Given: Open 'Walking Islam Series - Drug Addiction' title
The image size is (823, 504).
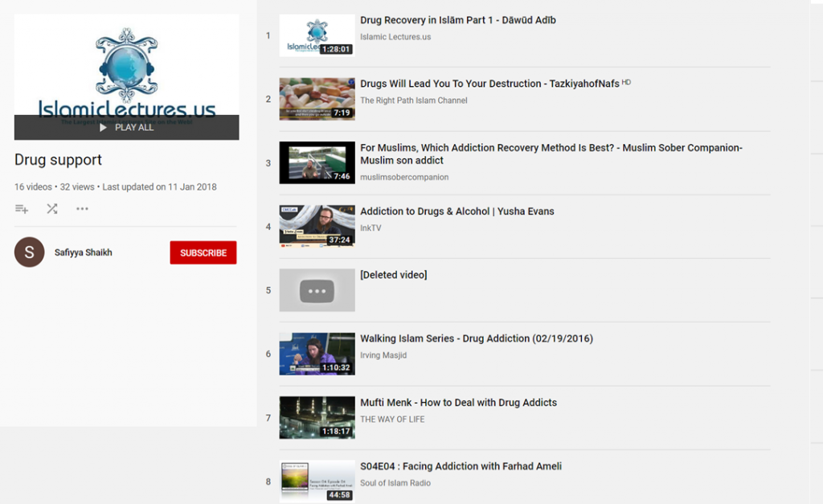Looking at the screenshot, I should point(477,338).
